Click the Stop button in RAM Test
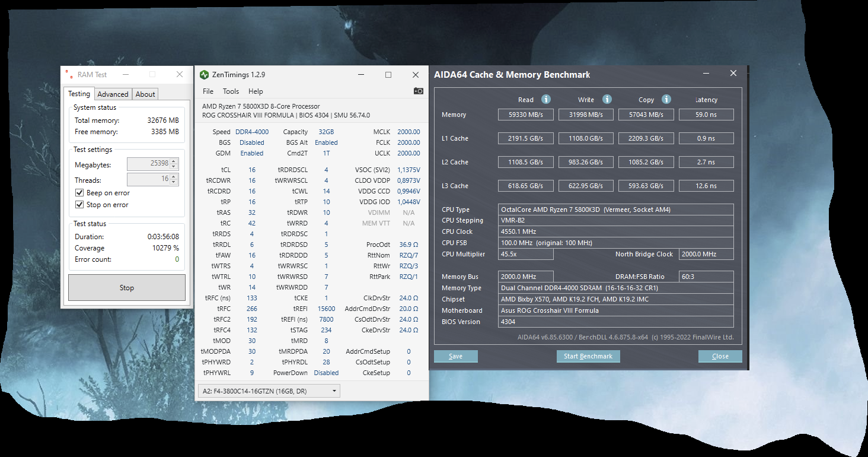The image size is (868, 457). point(127,288)
